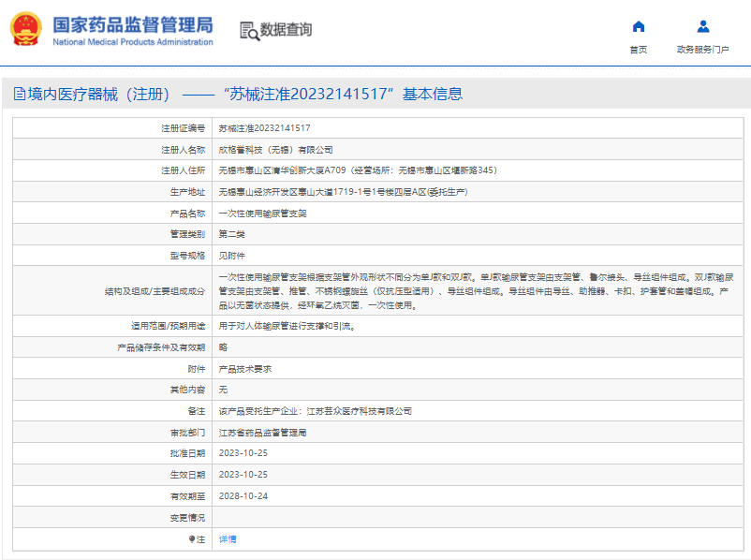
Task: Click the 注册人住所 row label
Action: point(183,170)
